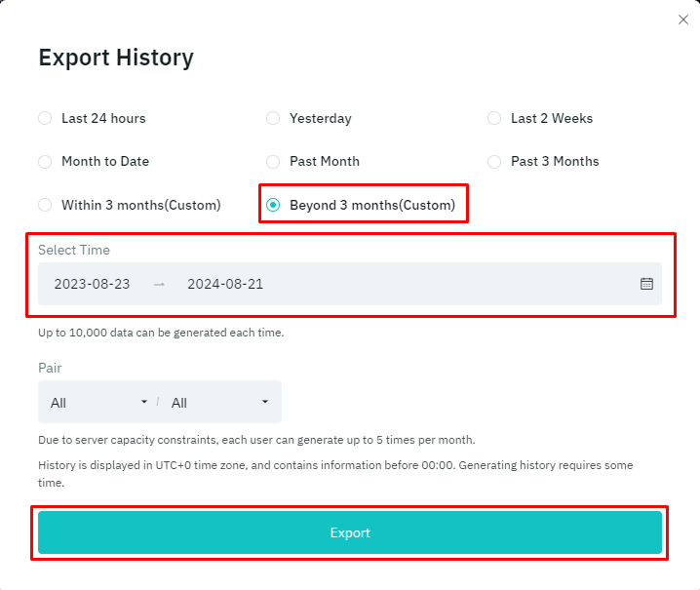Image resolution: width=700 pixels, height=590 pixels.
Task: Expand the first Pair dropdown
Action: [x=97, y=402]
